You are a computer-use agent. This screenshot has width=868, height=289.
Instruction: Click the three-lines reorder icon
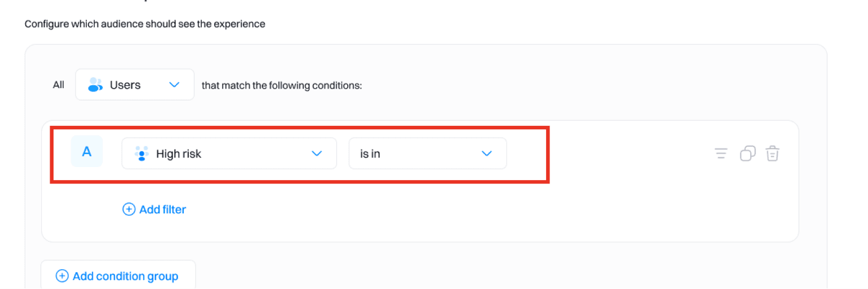[x=721, y=154]
